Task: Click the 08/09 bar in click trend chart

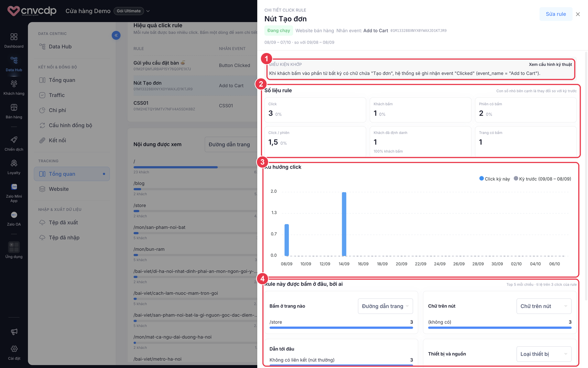Action: 287,240
